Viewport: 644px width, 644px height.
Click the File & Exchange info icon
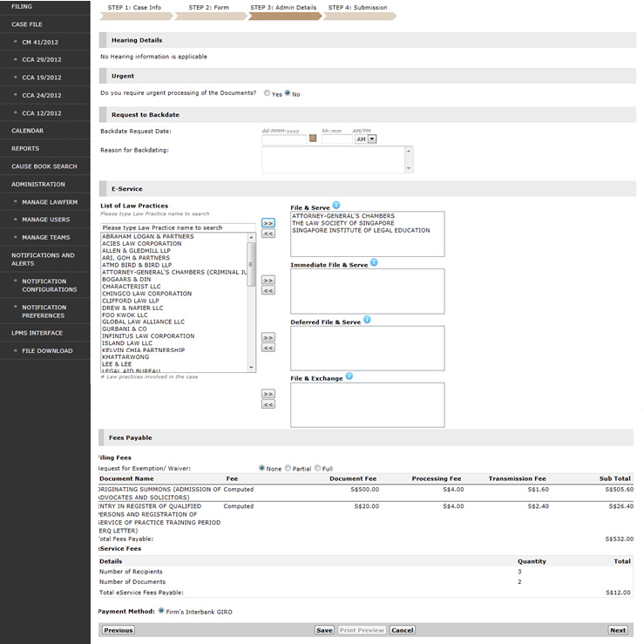pyautogui.click(x=349, y=376)
